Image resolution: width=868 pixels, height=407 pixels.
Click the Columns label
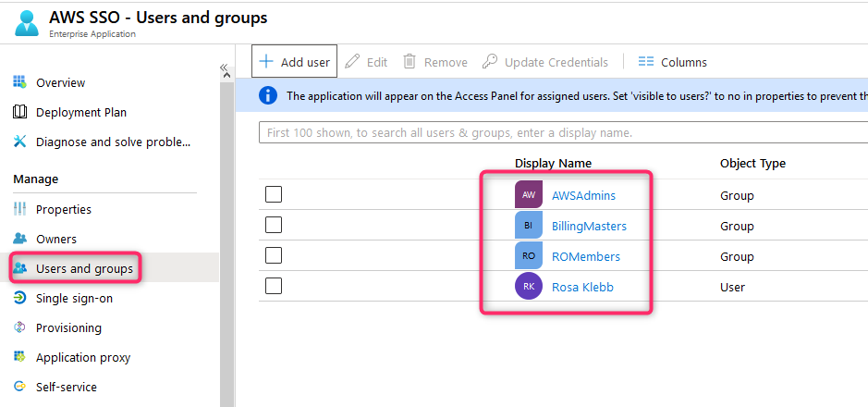pos(684,62)
